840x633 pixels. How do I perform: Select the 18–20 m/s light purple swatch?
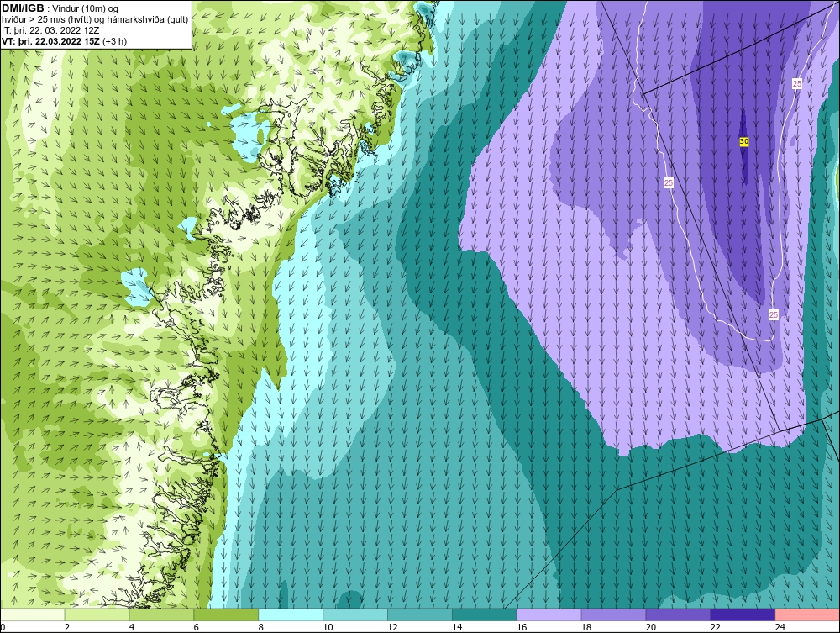pos(613,615)
